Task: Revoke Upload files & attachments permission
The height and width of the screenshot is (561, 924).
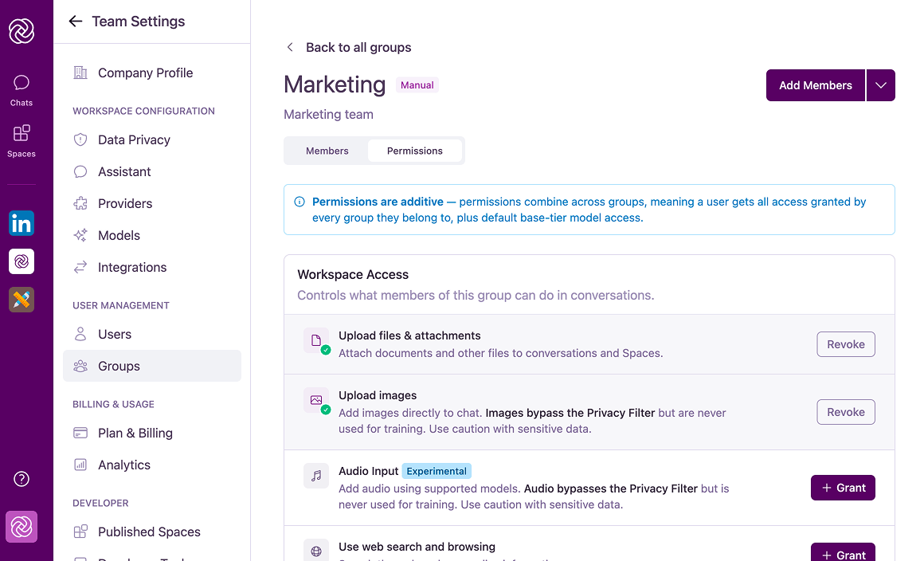Action: (x=846, y=344)
